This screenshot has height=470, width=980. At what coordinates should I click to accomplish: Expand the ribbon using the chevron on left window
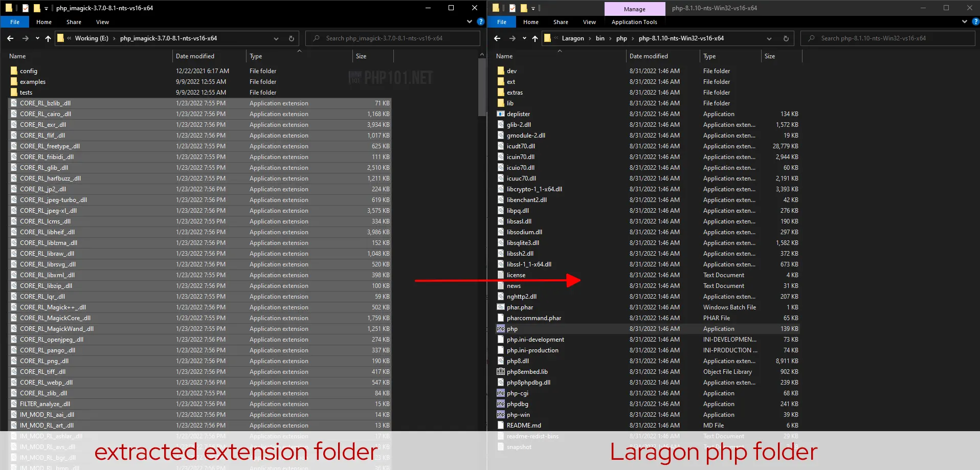click(469, 21)
